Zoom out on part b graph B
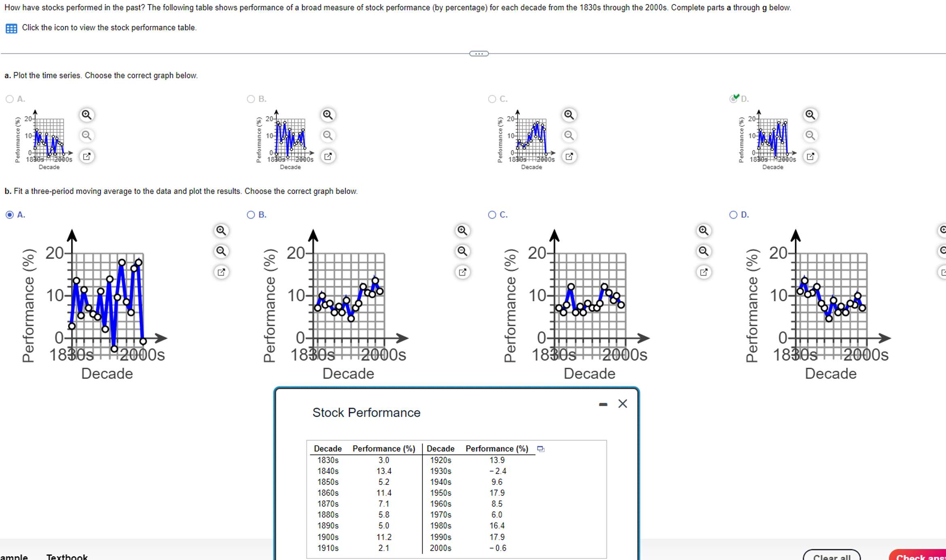This screenshot has height=560, width=946. pyautogui.click(x=462, y=251)
